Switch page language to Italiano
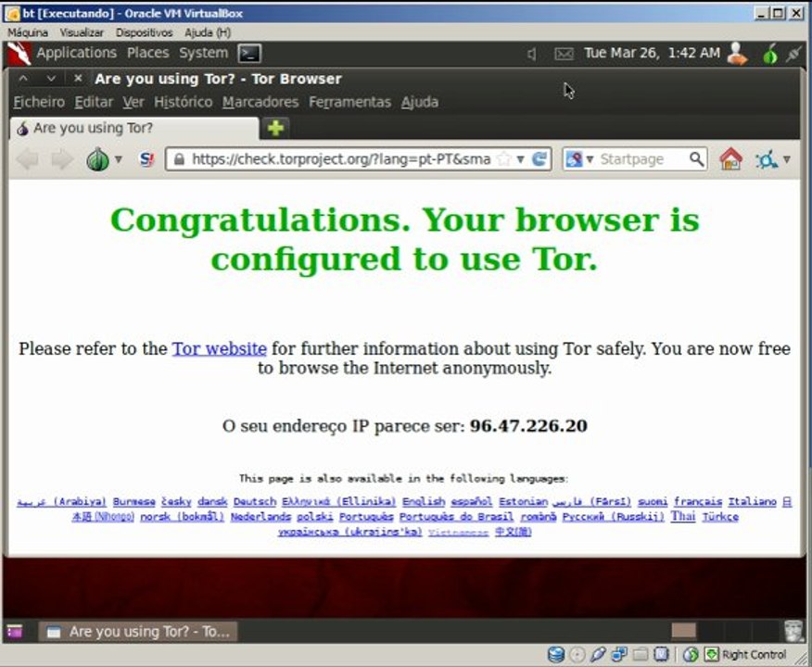 pos(752,501)
